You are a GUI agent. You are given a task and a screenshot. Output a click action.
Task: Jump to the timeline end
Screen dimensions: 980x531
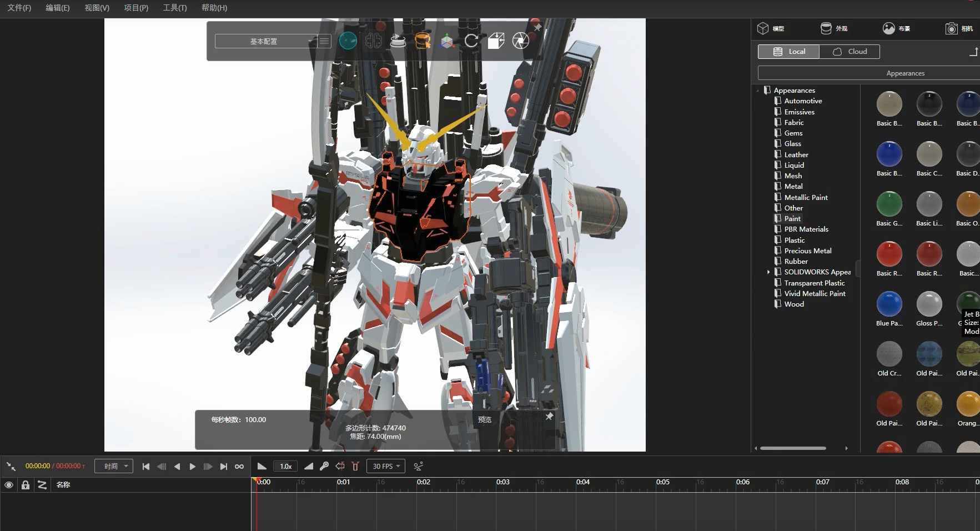(224, 467)
